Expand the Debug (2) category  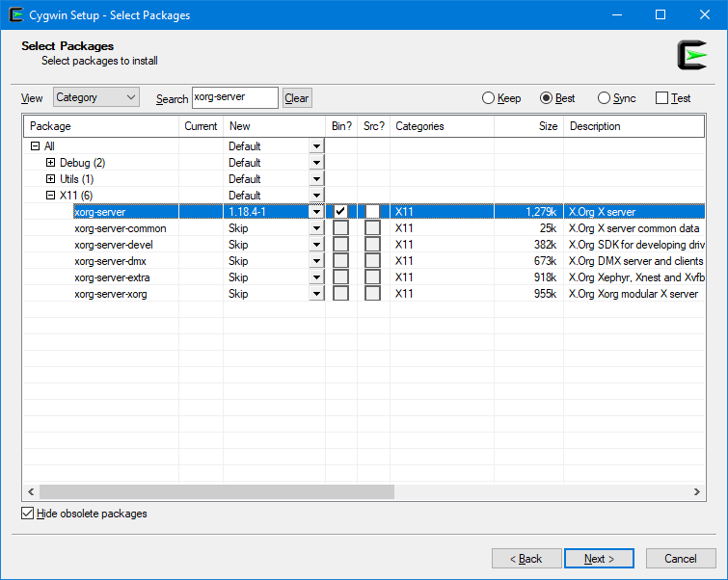[x=51, y=163]
